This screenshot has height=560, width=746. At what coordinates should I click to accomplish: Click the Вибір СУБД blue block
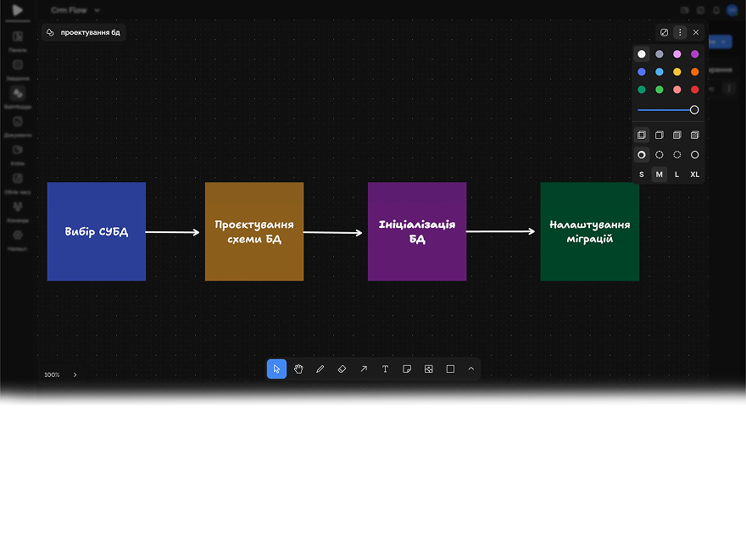click(96, 231)
